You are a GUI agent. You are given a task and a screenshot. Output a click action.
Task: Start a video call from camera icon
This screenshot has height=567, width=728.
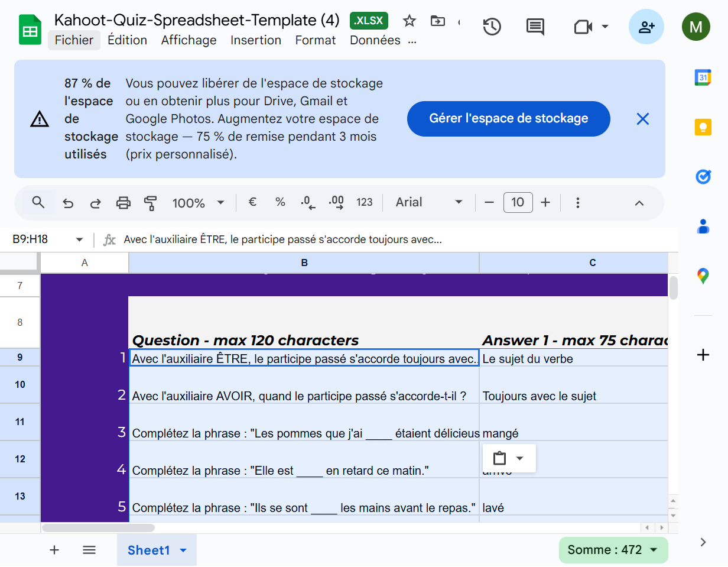point(583,27)
